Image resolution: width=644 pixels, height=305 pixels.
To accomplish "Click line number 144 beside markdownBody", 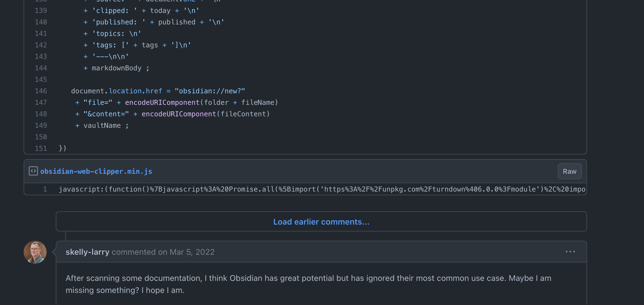I will [41, 68].
